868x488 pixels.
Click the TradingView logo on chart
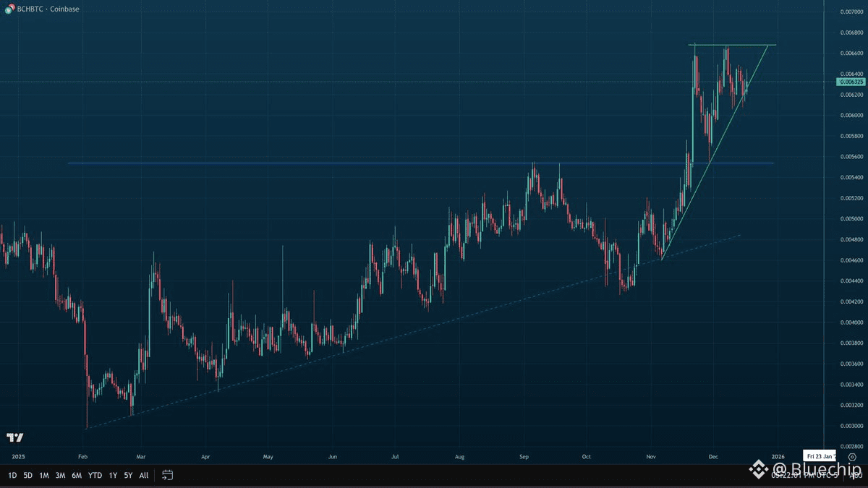[x=14, y=437]
